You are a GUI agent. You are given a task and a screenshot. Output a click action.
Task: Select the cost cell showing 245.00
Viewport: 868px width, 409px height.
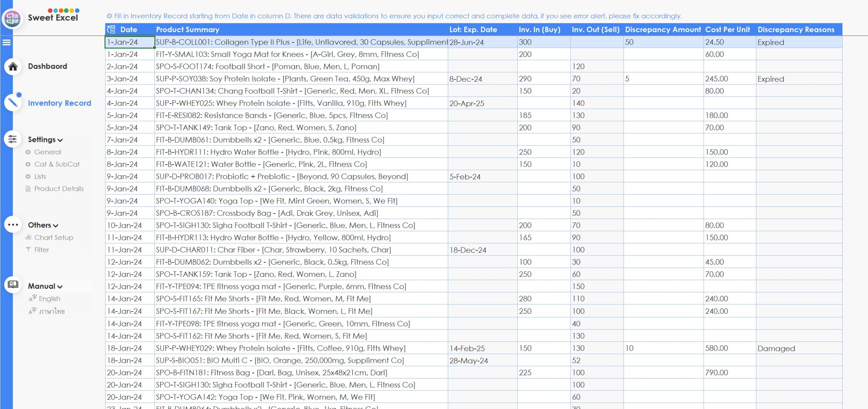[730, 79]
